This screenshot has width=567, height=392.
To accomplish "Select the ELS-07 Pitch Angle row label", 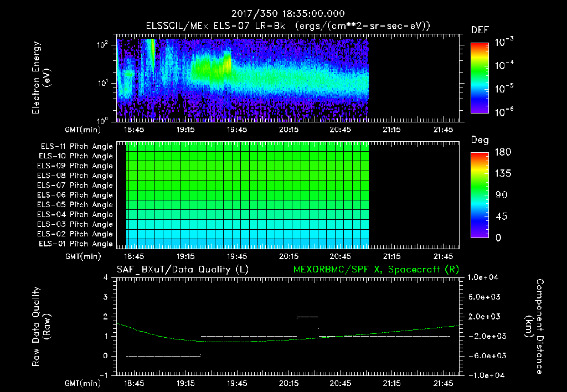I will [75, 185].
